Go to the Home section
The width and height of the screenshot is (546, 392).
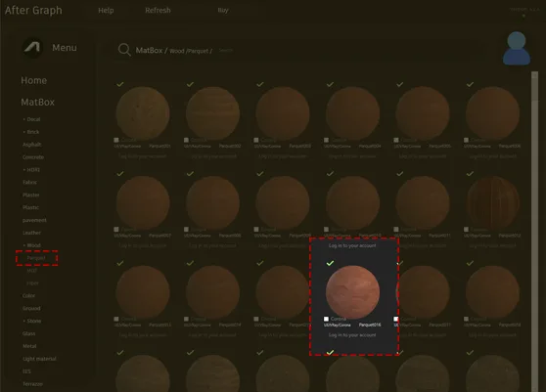pyautogui.click(x=34, y=80)
